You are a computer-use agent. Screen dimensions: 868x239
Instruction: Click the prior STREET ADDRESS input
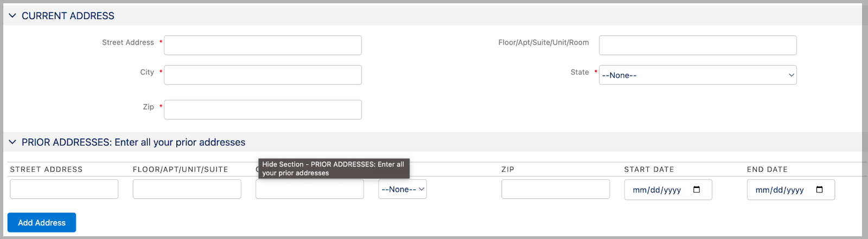64,189
